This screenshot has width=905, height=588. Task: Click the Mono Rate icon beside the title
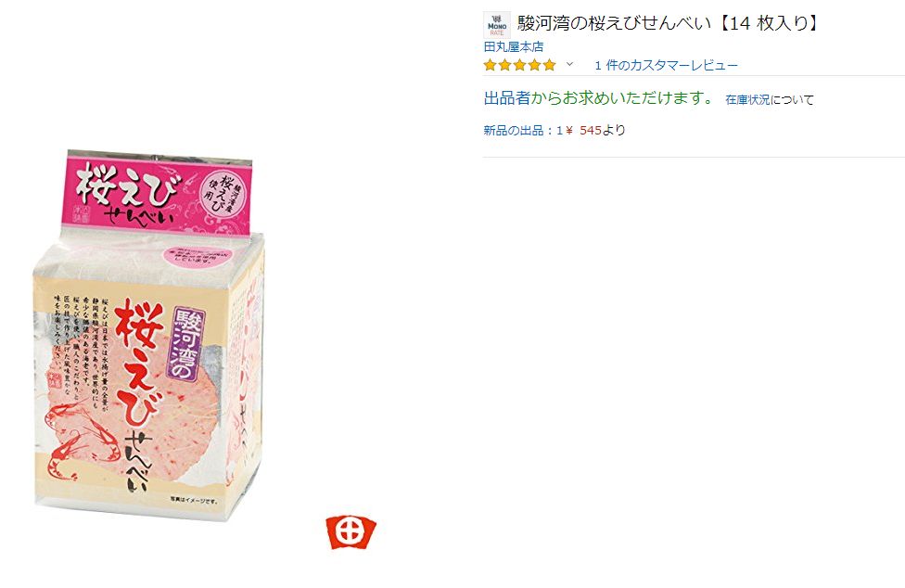496,25
